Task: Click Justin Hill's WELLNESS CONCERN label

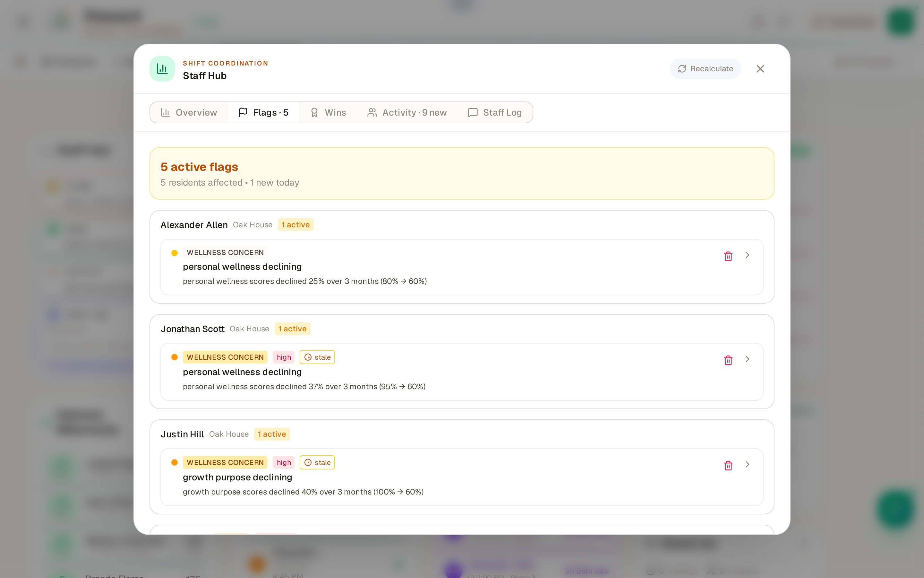Action: pyautogui.click(x=225, y=462)
